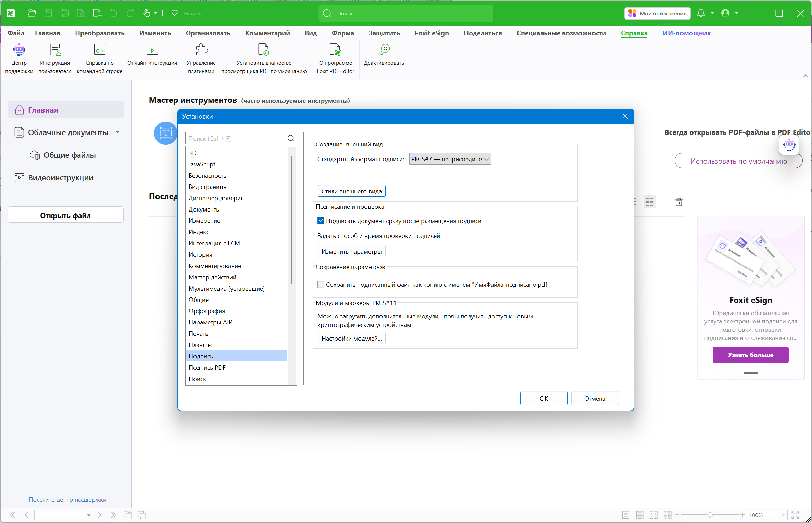Click the Стили внешнего вида button
Screen dimensions: 812x523
tap(351, 191)
